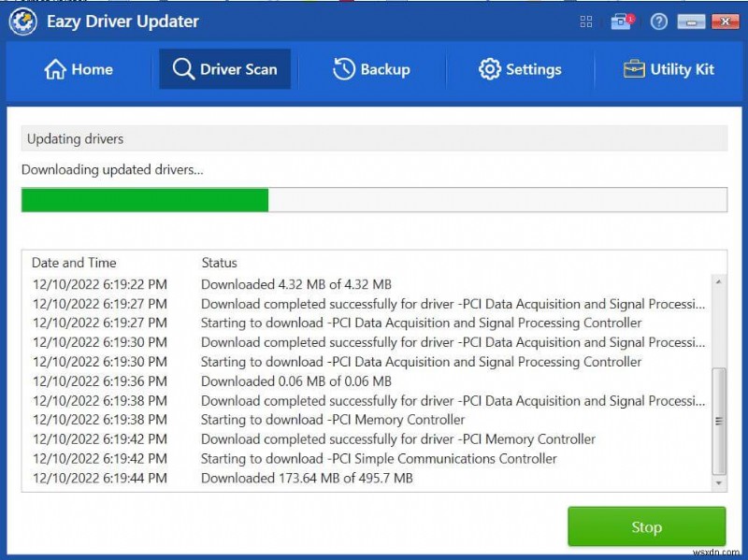Image resolution: width=748 pixels, height=560 pixels.
Task: Select the Driver Scan tab label
Action: [239, 68]
